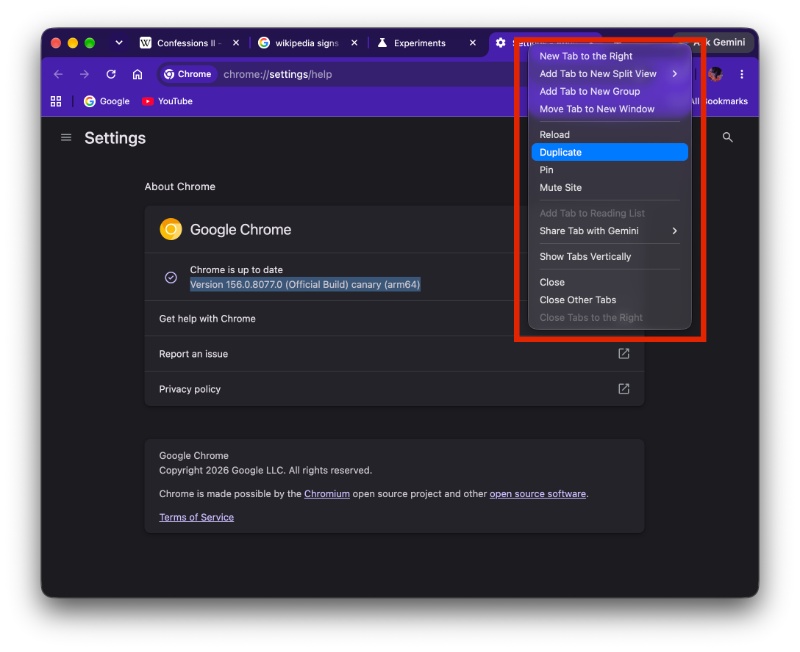Click the up-to-date checkmark icon
Screen dimensions: 800x652
pyautogui.click(x=170, y=277)
